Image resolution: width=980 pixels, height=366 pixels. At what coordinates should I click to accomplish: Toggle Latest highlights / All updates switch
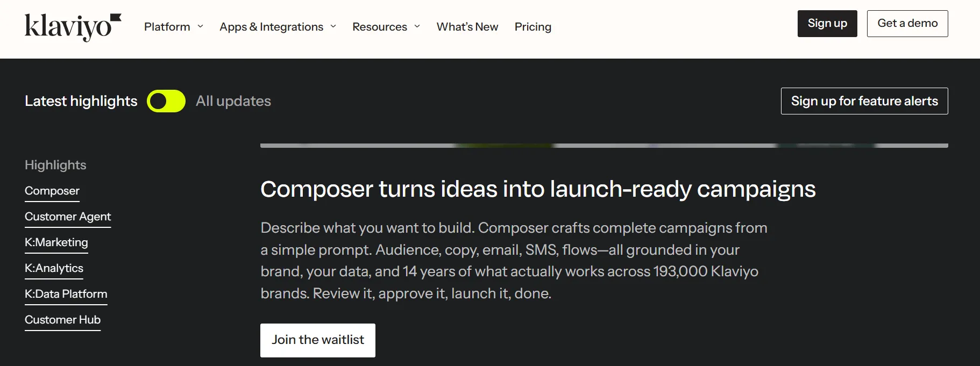tap(166, 101)
